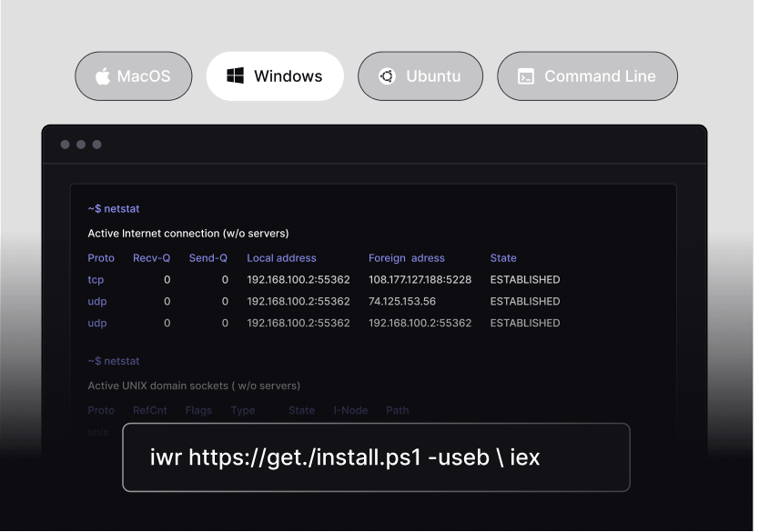Click the middle terminal window dot
Image resolution: width=759 pixels, height=532 pixels.
click(81, 144)
